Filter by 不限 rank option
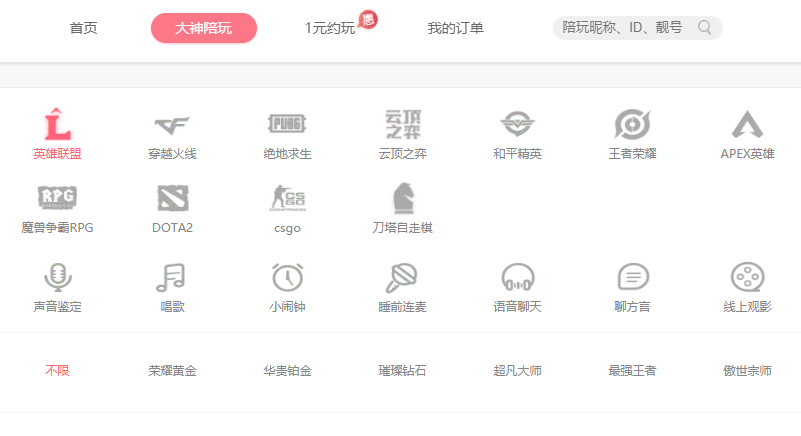The image size is (801, 436). pos(57,371)
